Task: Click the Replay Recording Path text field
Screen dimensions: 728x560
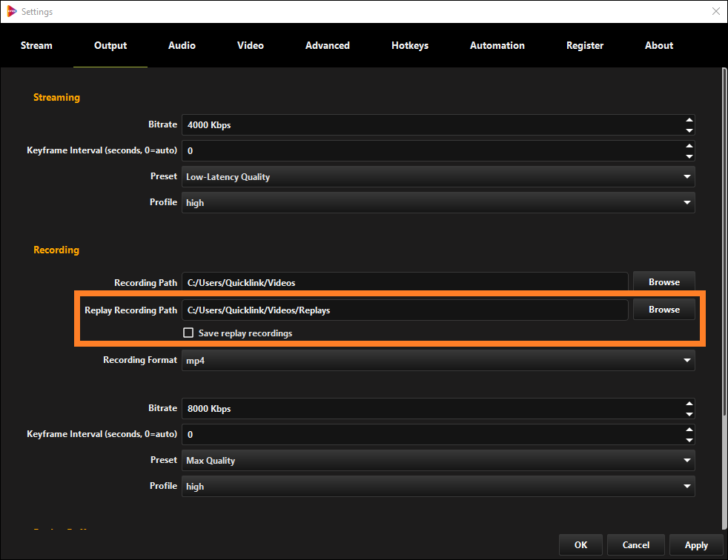Action: click(405, 310)
